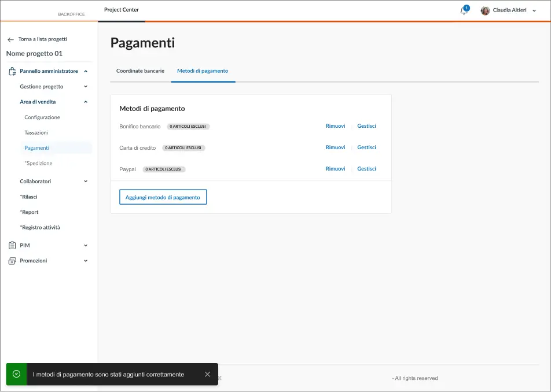This screenshot has height=392, width=551.
Task: Click the back arrow to project list
Action: click(x=10, y=39)
